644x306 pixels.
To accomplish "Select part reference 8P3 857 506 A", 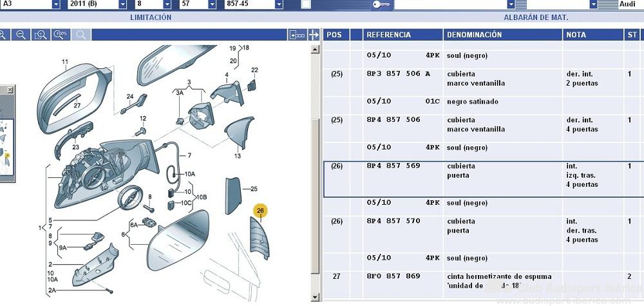I will [x=399, y=74].
